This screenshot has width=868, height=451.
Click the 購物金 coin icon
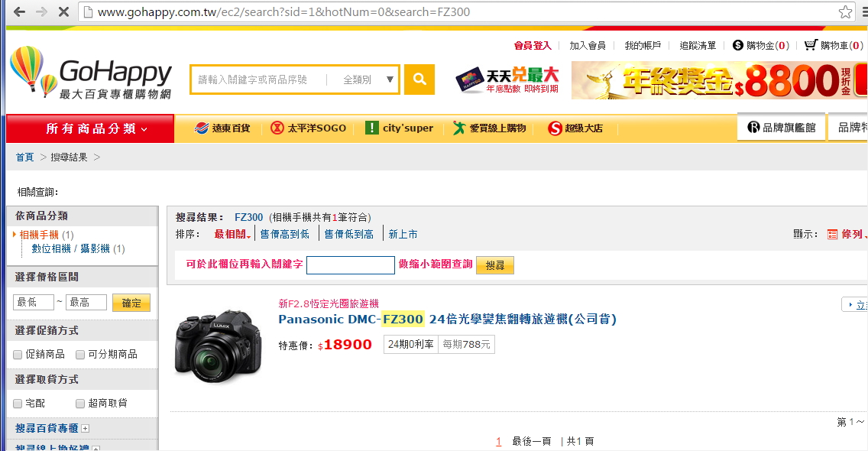tap(737, 45)
